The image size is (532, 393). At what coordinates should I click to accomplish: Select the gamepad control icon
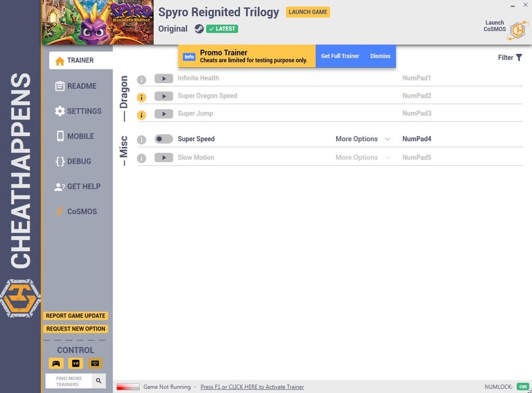[56, 363]
